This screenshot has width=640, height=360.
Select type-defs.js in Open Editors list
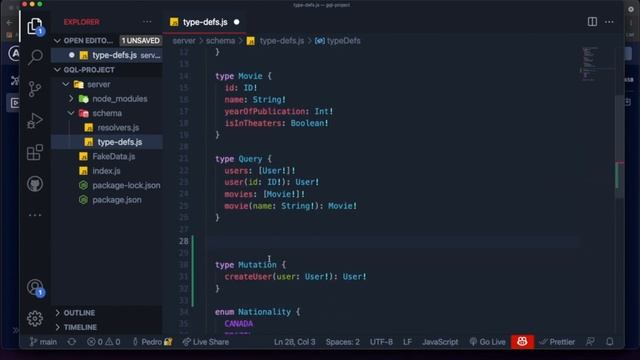(107, 55)
